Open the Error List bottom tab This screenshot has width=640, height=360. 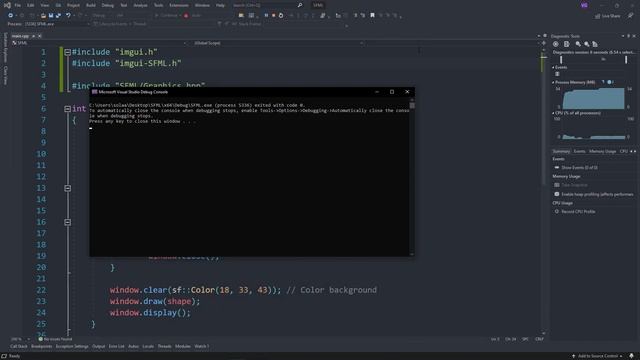click(x=116, y=347)
